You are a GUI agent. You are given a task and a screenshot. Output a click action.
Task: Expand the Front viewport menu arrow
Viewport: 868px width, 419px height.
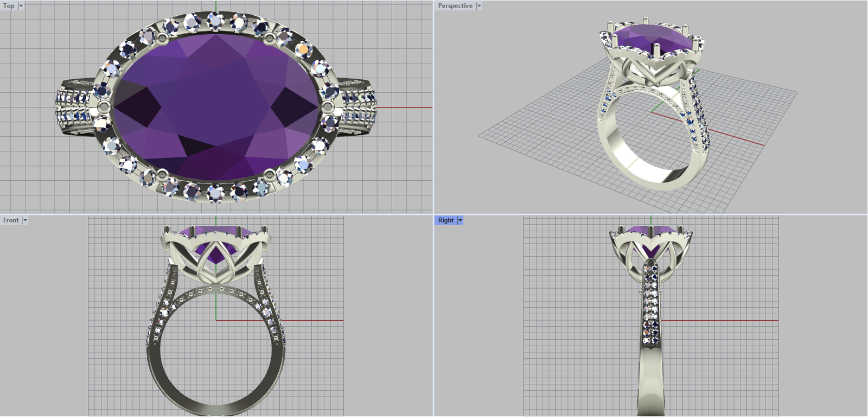click(x=25, y=220)
